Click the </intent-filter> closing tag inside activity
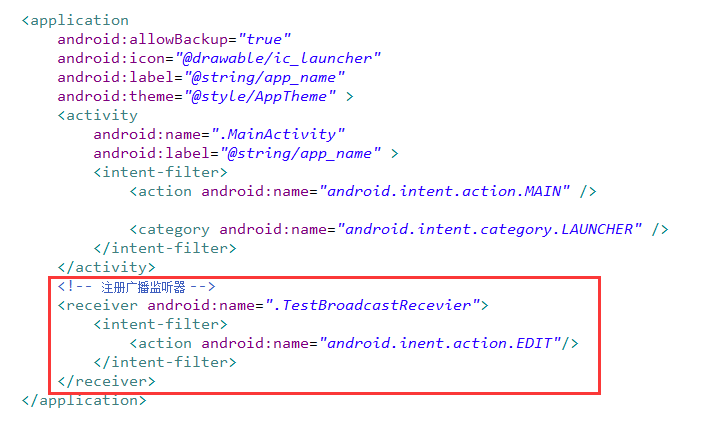This screenshot has height=428, width=719. coord(165,249)
